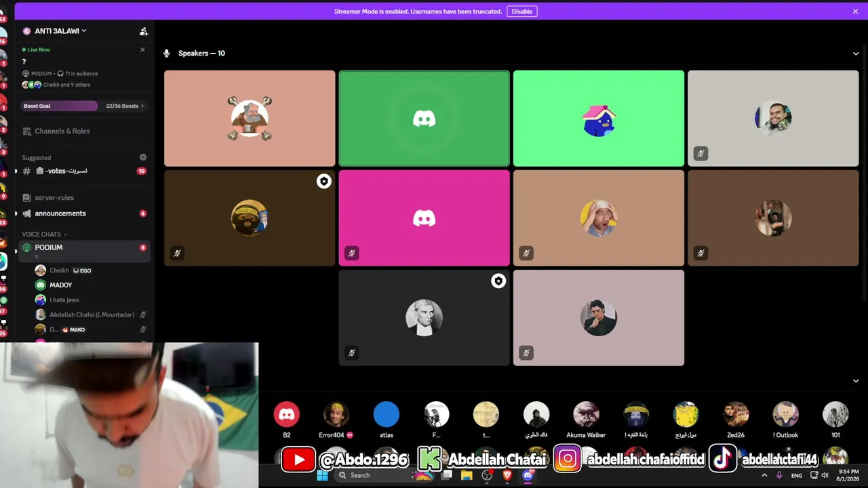Click the '71 in audience' text

81,74
